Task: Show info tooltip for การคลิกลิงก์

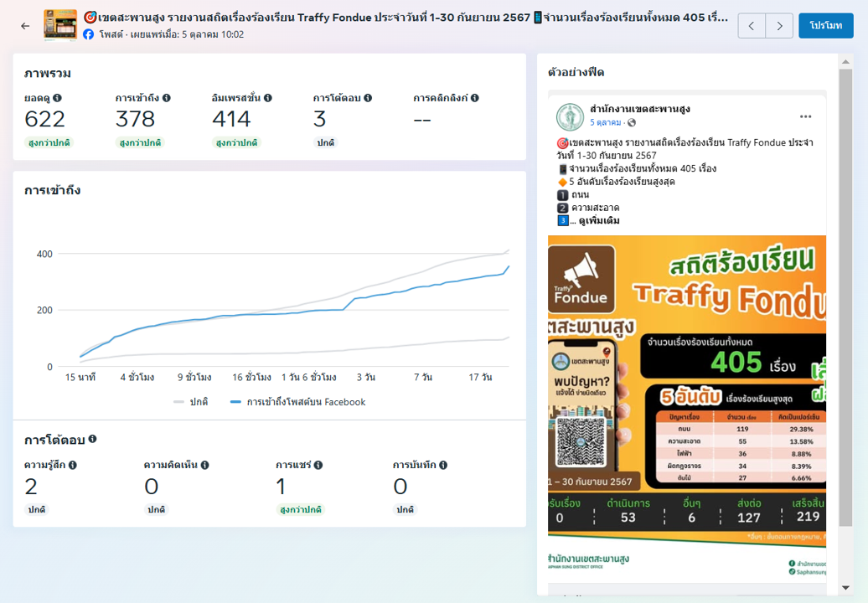Action: tap(475, 98)
